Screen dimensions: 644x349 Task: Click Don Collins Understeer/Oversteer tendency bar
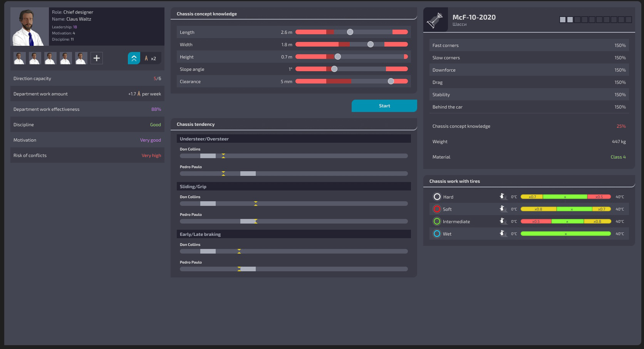(294, 156)
